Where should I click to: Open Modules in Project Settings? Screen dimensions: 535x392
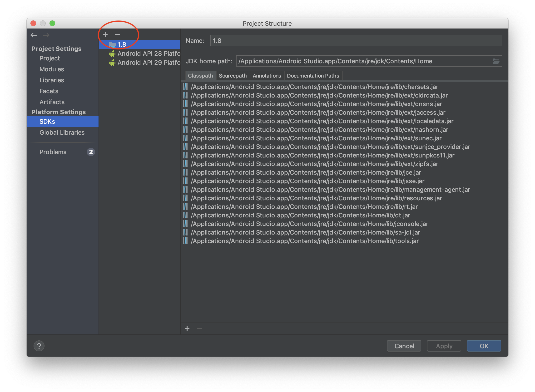[52, 69]
